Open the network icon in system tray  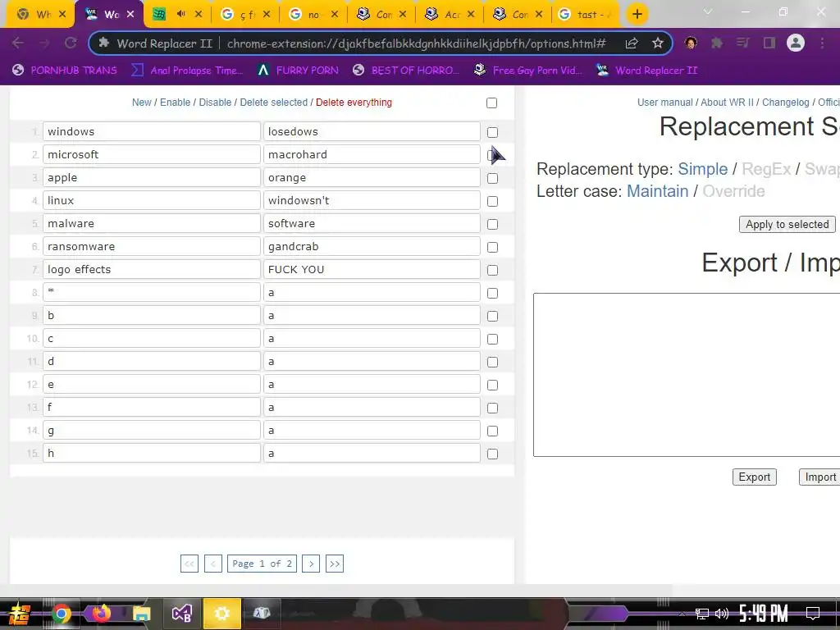click(x=701, y=614)
